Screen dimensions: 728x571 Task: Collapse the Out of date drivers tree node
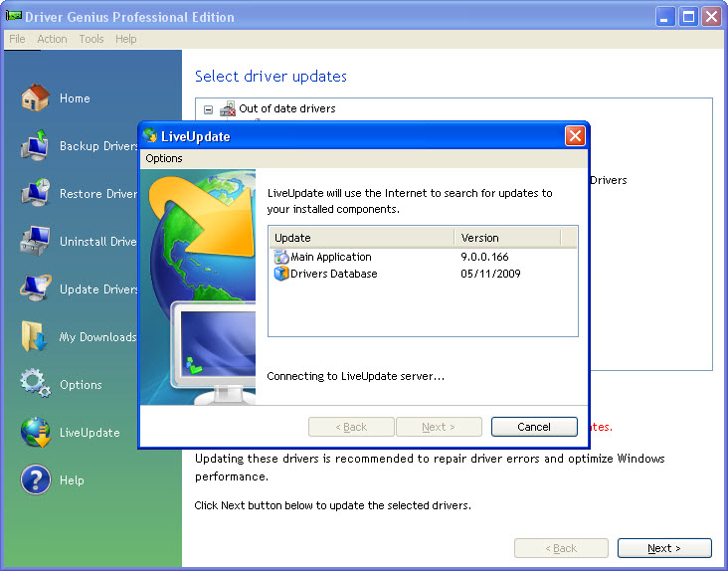[x=208, y=108]
